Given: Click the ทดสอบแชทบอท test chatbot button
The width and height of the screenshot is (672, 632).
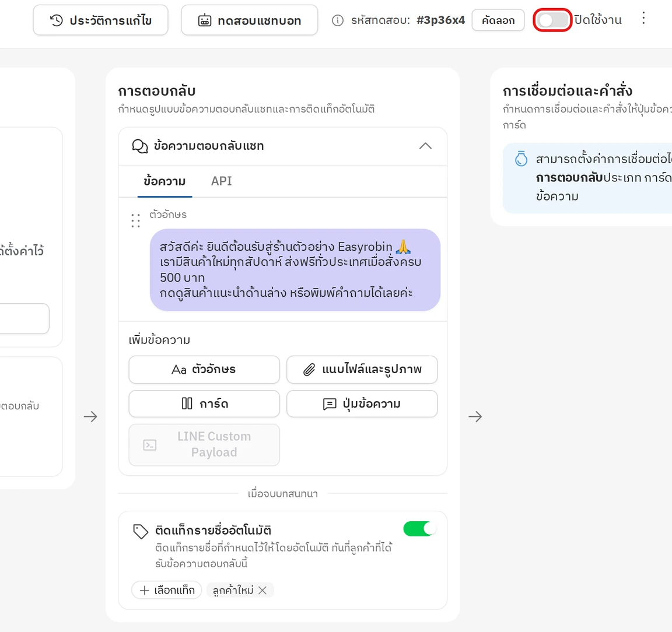Looking at the screenshot, I should (x=250, y=20).
